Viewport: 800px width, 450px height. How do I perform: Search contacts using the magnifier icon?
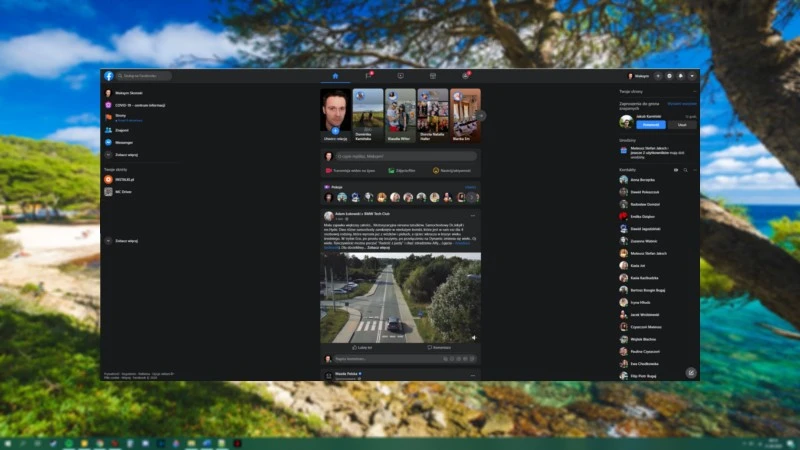point(684,170)
